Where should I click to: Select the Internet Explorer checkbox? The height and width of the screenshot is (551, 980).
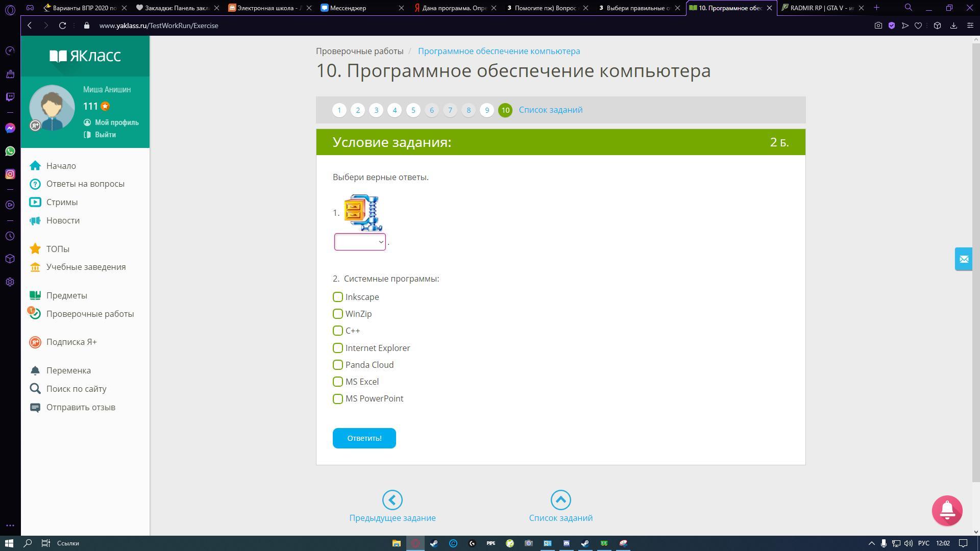coord(337,348)
